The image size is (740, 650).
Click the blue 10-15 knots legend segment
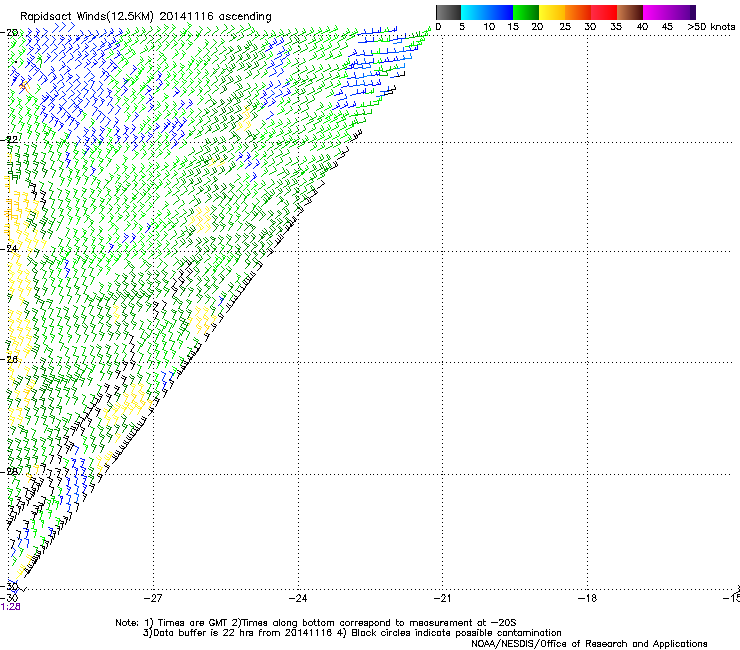click(499, 12)
